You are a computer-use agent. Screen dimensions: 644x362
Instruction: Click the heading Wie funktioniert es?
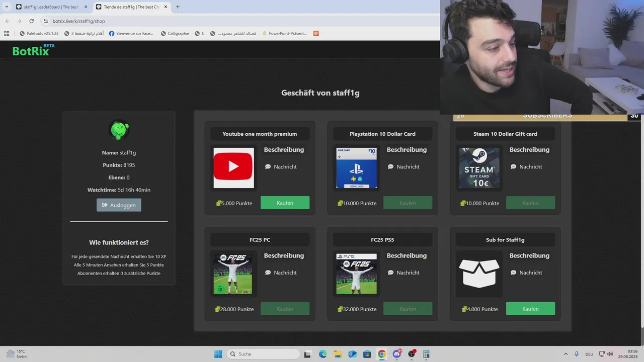119,242
